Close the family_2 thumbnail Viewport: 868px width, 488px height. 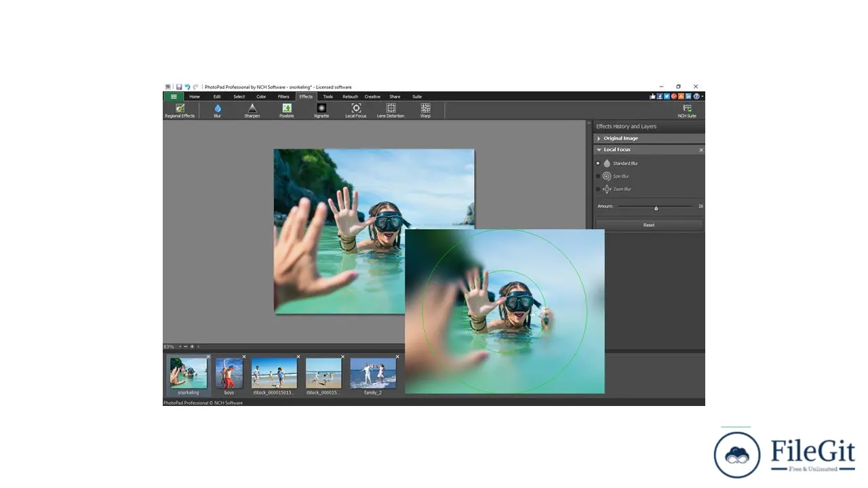coord(397,357)
